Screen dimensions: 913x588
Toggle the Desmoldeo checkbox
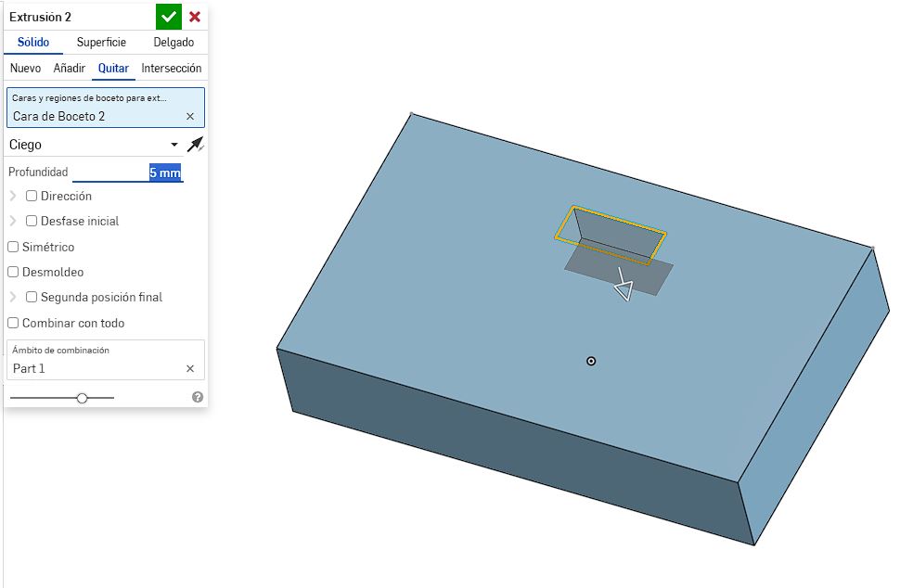pos(13,272)
